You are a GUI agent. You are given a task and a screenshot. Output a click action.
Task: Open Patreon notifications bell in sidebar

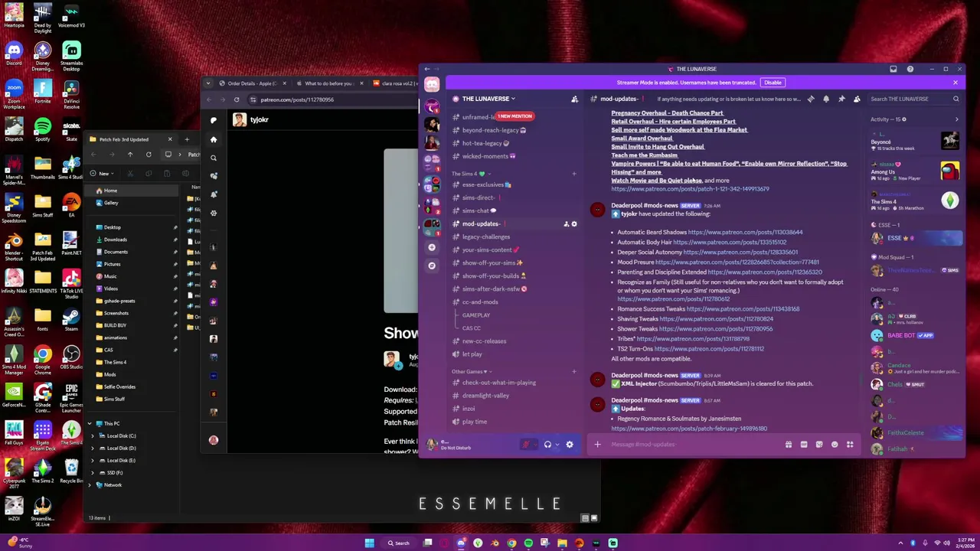[x=214, y=194]
